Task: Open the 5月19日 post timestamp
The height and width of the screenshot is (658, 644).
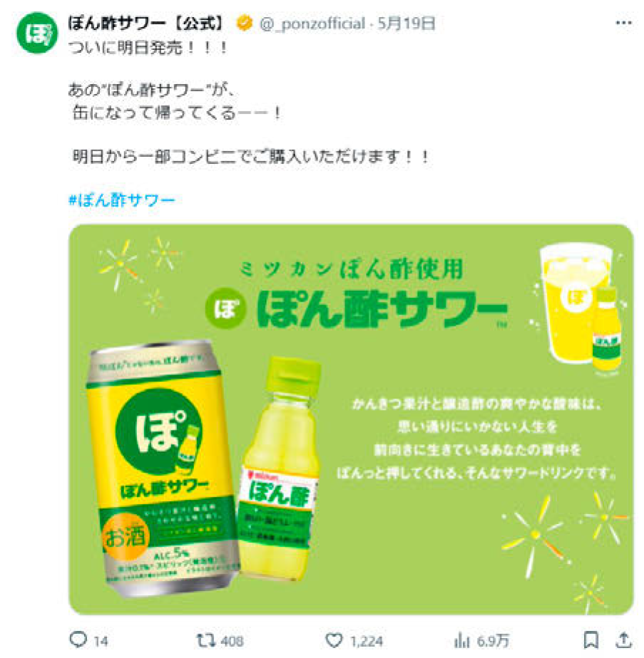Action: [x=406, y=24]
